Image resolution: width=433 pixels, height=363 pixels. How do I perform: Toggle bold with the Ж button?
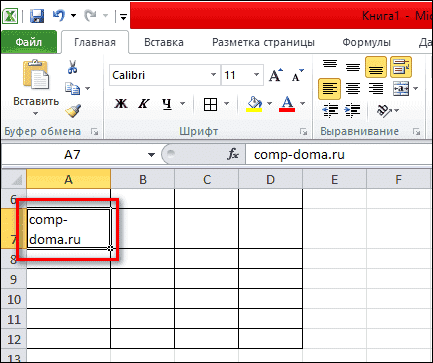click(121, 104)
